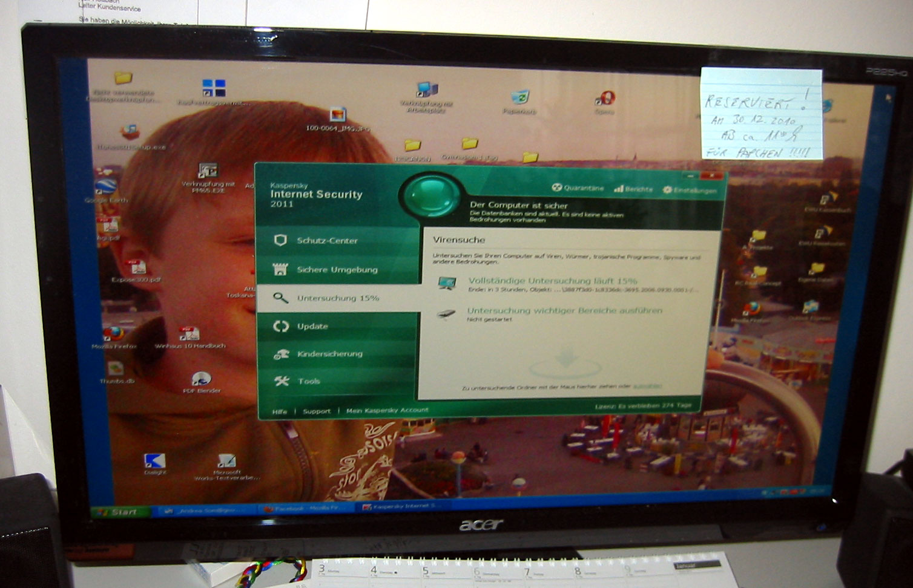
Task: Select the Papierkorb recycle bin icon
Action: 519,102
